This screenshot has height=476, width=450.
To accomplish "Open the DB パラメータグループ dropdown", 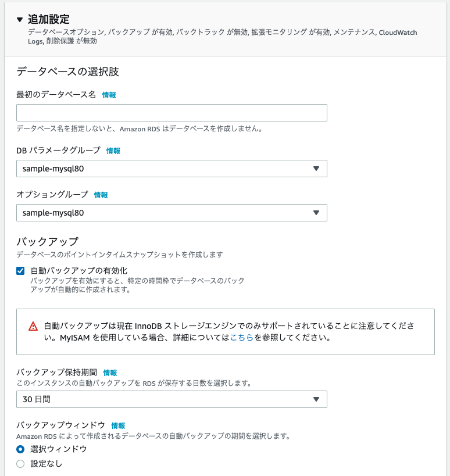I will (163, 169).
